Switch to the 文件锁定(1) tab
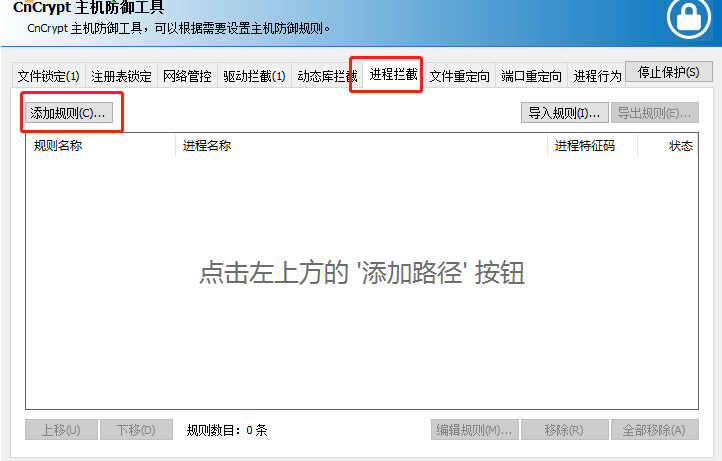Screen dimensions: 722x461 click(49, 76)
